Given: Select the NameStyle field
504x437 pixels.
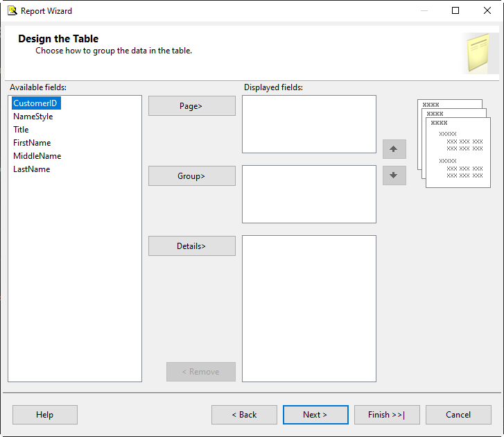Looking at the screenshot, I should 33,117.
